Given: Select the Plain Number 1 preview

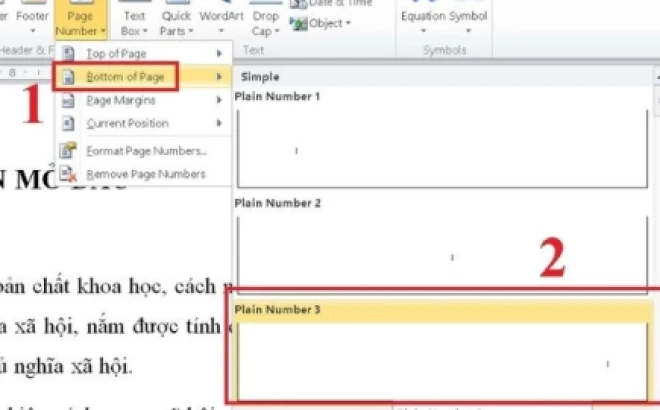Looking at the screenshot, I should pyautogui.click(x=442, y=149).
